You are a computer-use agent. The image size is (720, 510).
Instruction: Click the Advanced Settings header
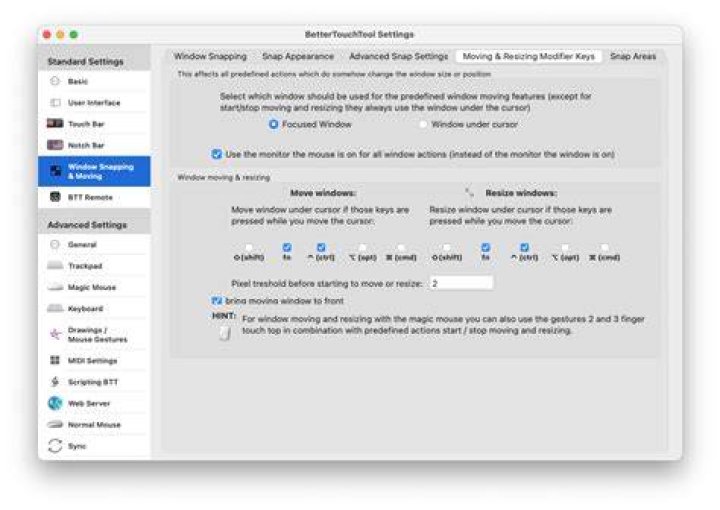click(87, 224)
